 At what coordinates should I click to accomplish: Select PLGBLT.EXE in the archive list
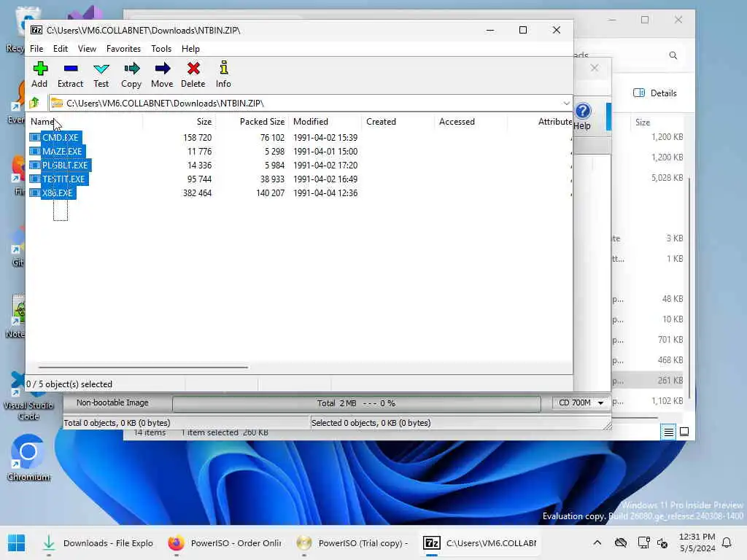(65, 166)
